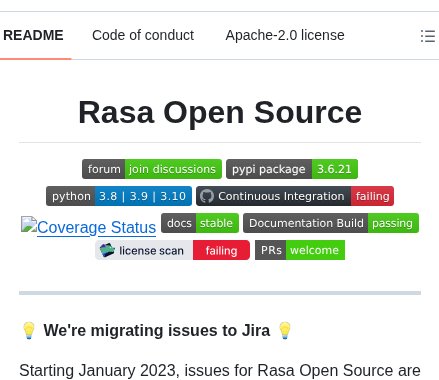This screenshot has height=380, width=439.
Task: Click the We're migrating issues to Jira heading
Action: click(x=157, y=330)
